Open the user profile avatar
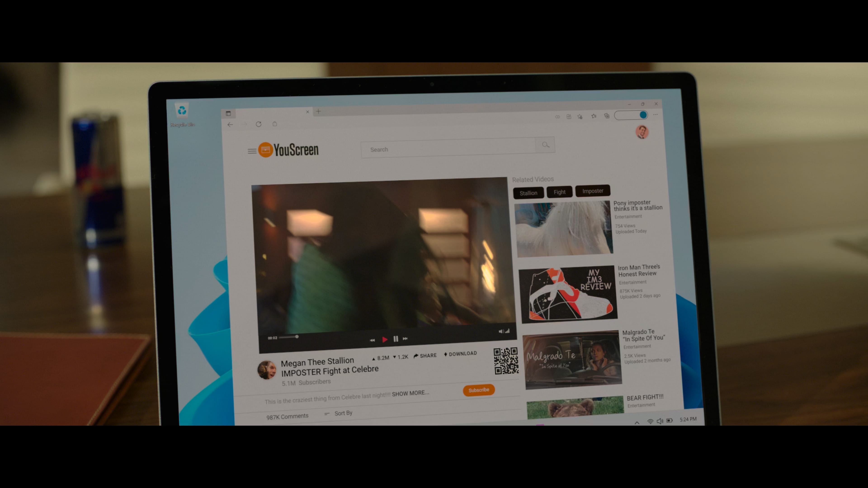Screen dimensions: 868x488 (642, 132)
